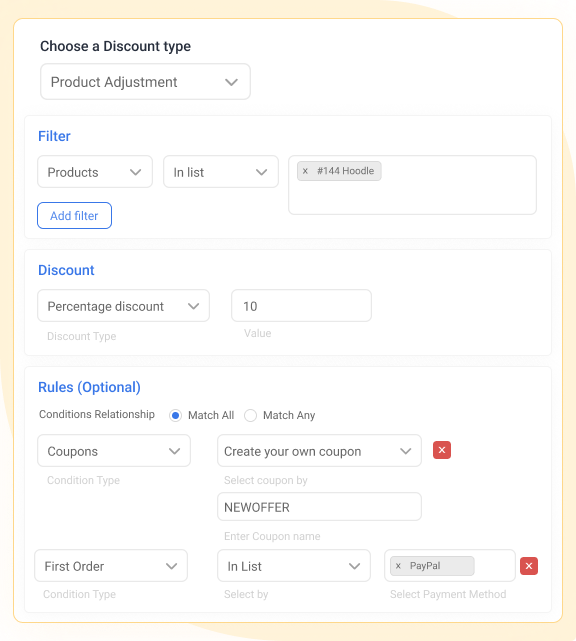The image size is (576, 641).
Task: Remove the #144 Hoodie product tag
Action: coord(305,171)
